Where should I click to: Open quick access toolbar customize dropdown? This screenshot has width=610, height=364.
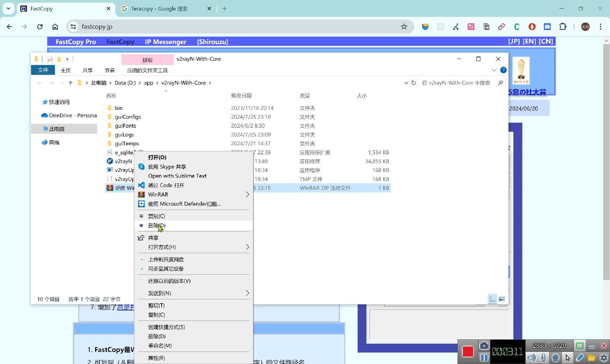coord(67,59)
